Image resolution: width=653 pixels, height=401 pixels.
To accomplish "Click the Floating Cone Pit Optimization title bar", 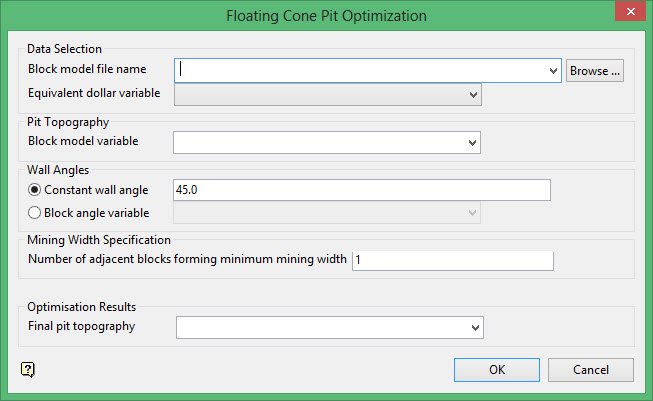I will click(x=326, y=15).
